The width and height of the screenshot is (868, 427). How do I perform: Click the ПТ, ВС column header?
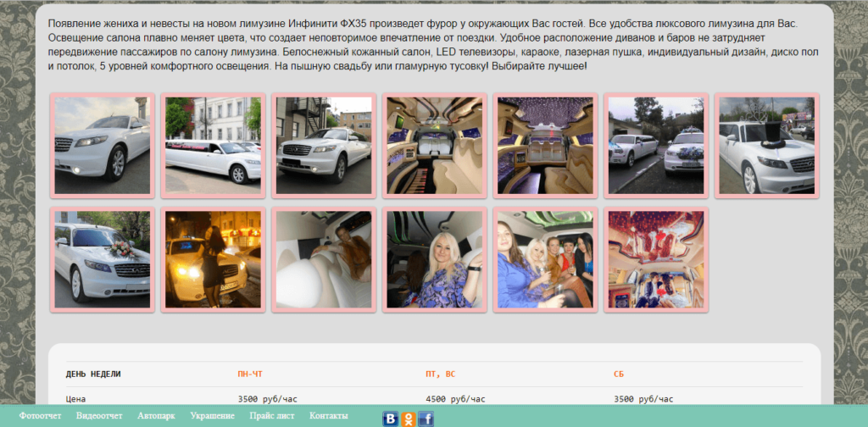click(441, 374)
